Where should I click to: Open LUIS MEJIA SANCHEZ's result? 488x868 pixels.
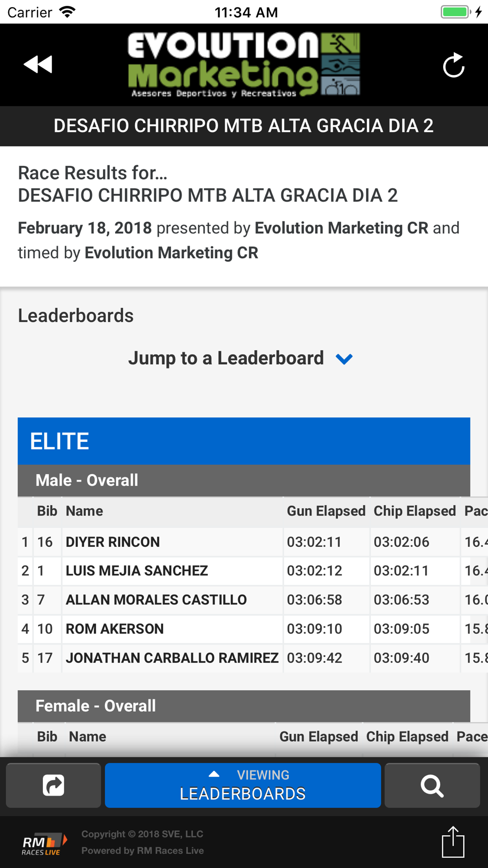[137, 571]
